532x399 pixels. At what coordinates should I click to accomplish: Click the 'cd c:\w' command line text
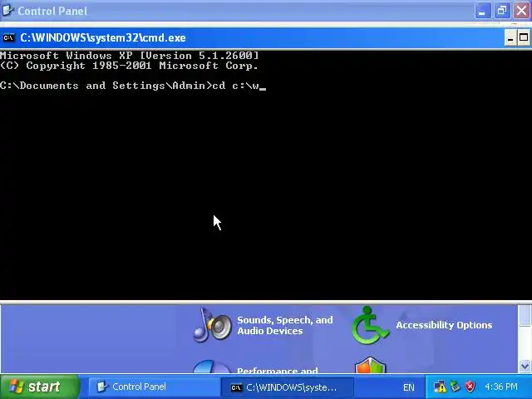(235, 86)
